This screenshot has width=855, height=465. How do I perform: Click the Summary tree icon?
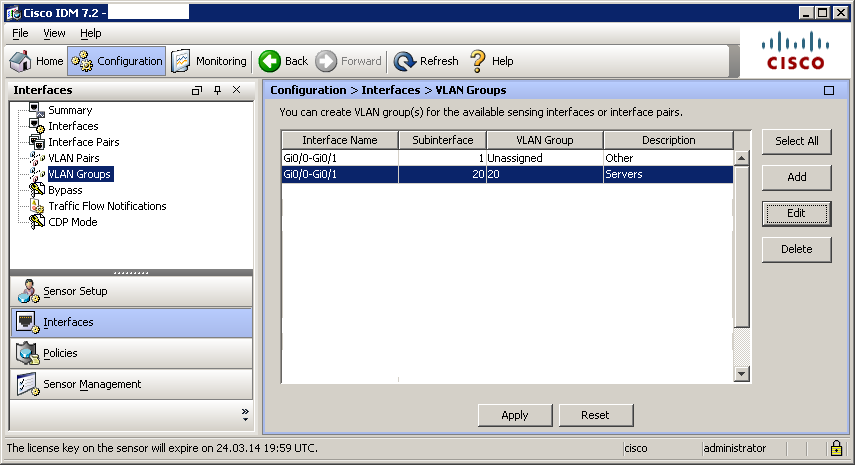[x=36, y=110]
